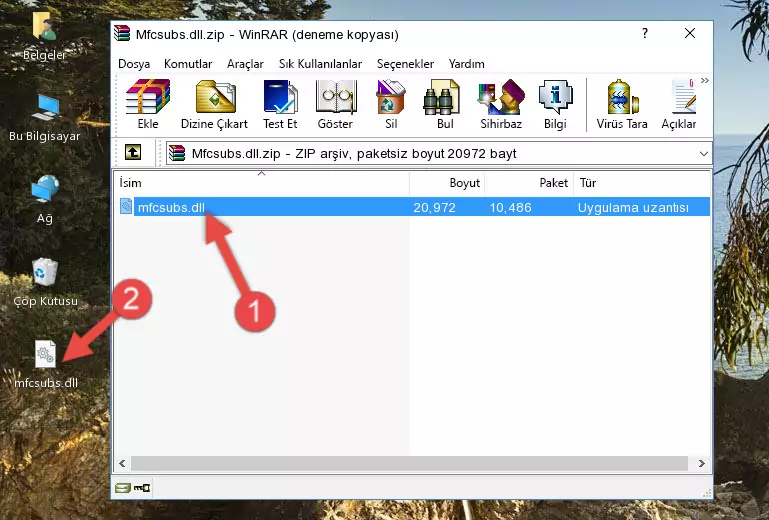Open the Göster view tool

tap(335, 104)
